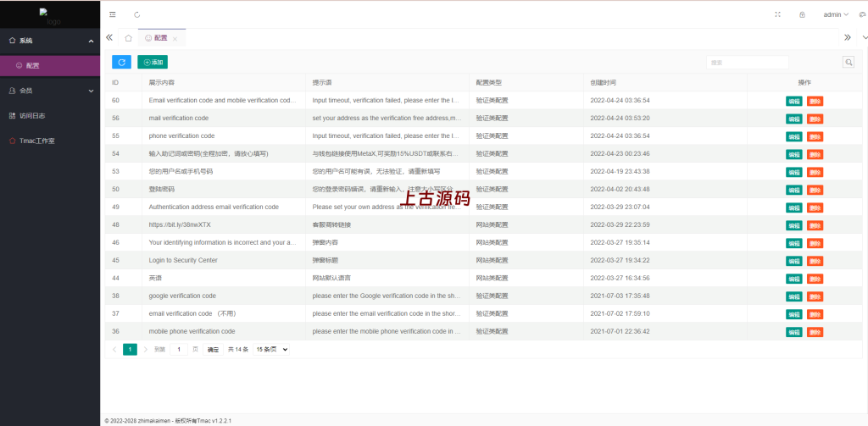
Task: Edit the mail verification code row 56
Action: point(793,119)
